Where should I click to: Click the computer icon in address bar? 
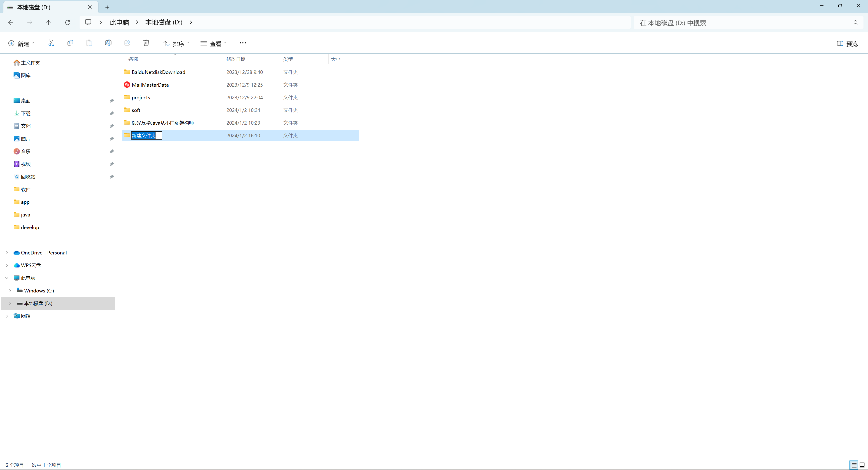88,22
